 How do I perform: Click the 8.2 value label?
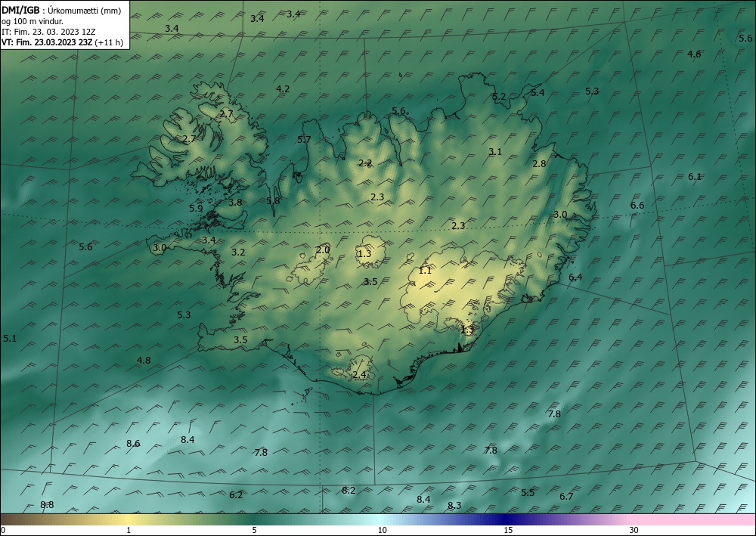(349, 490)
